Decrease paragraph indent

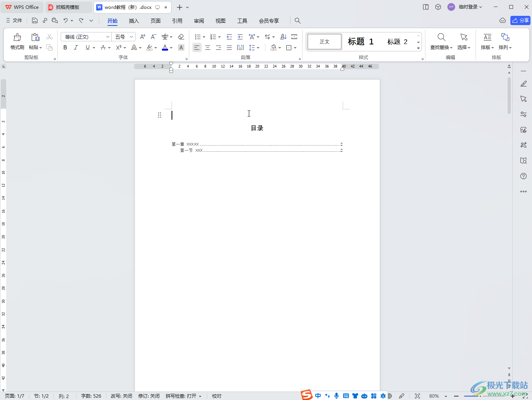tap(229, 37)
